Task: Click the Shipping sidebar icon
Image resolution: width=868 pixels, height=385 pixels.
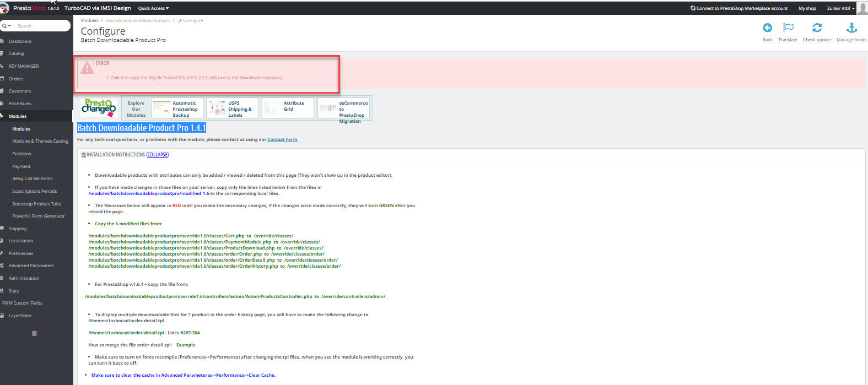Action: pyautogui.click(x=2, y=229)
